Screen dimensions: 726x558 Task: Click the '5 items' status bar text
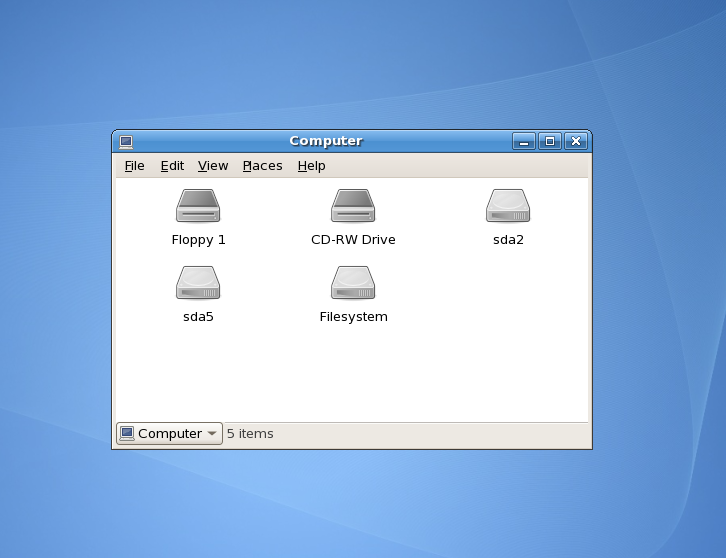[x=250, y=433]
